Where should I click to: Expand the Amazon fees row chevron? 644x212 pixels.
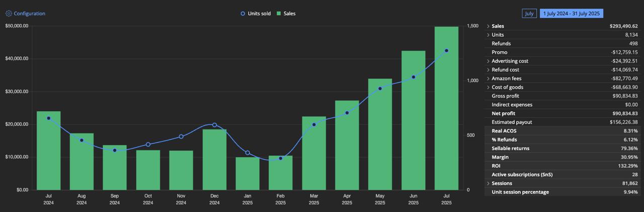[488, 79]
